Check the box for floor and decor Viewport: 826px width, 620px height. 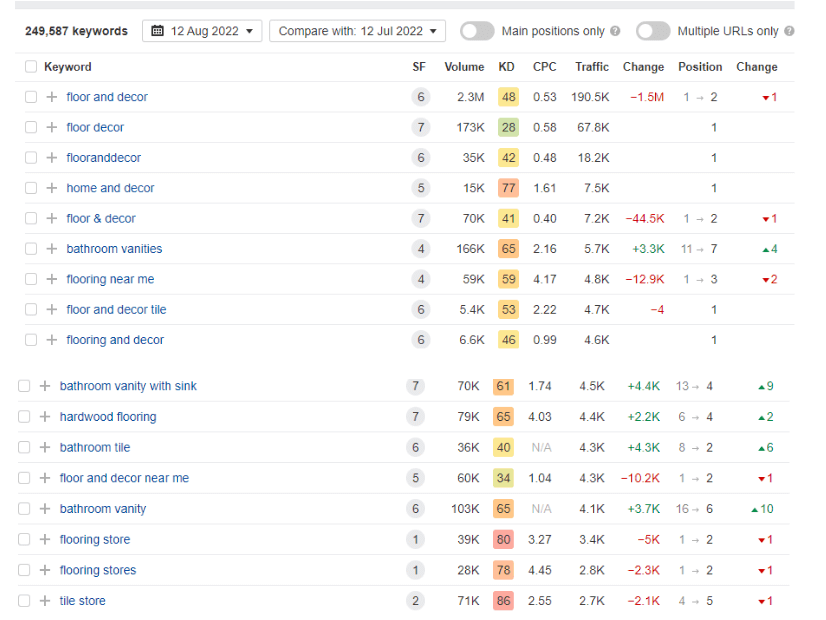pos(31,97)
